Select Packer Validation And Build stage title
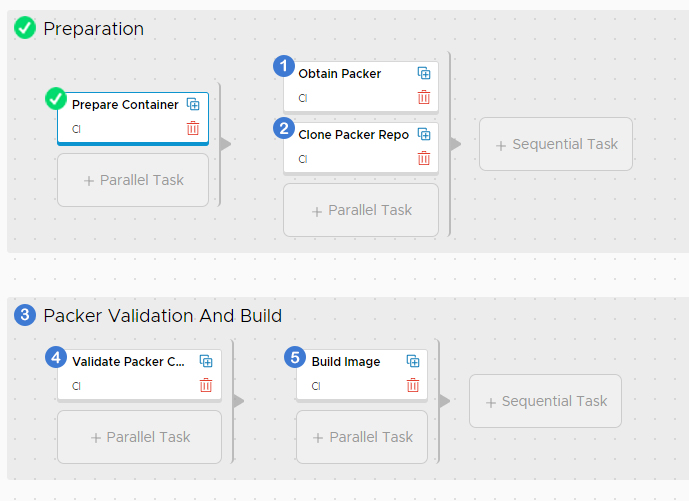The width and height of the screenshot is (689, 501). [163, 316]
